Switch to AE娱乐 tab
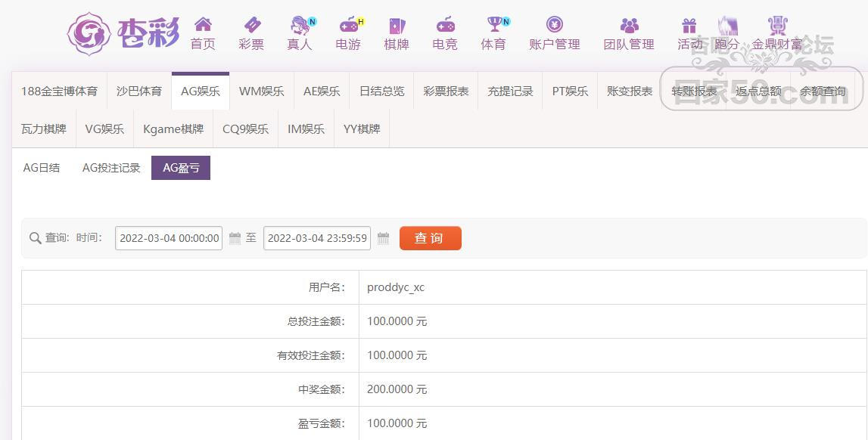The width and height of the screenshot is (868, 440). pos(322,91)
